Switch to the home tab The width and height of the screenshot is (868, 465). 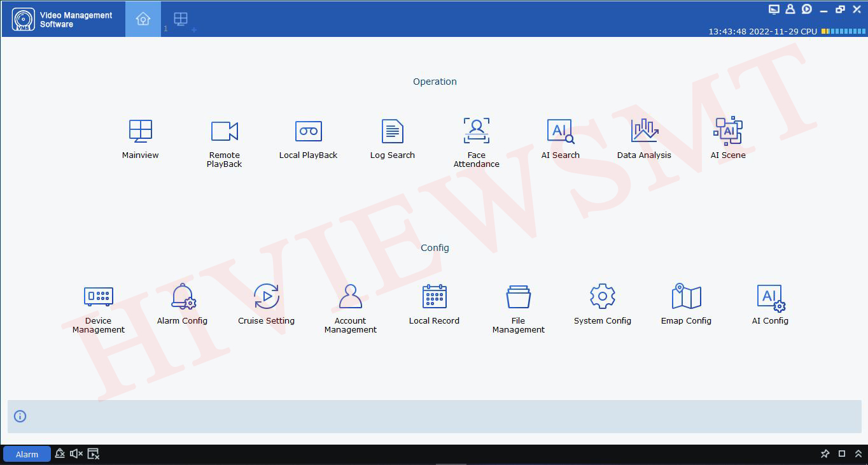click(x=143, y=19)
